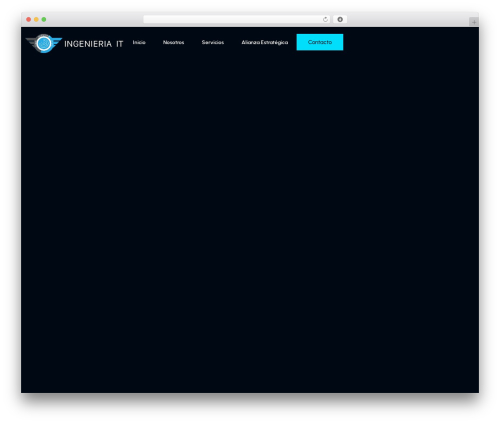The height and width of the screenshot is (423, 500).
Task: Click the round download icon beside address bar
Action: tap(340, 19)
